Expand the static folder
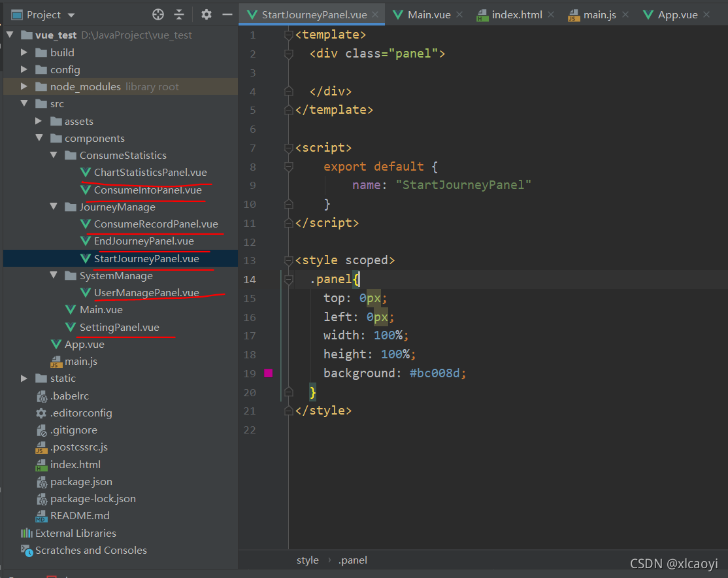 click(24, 378)
